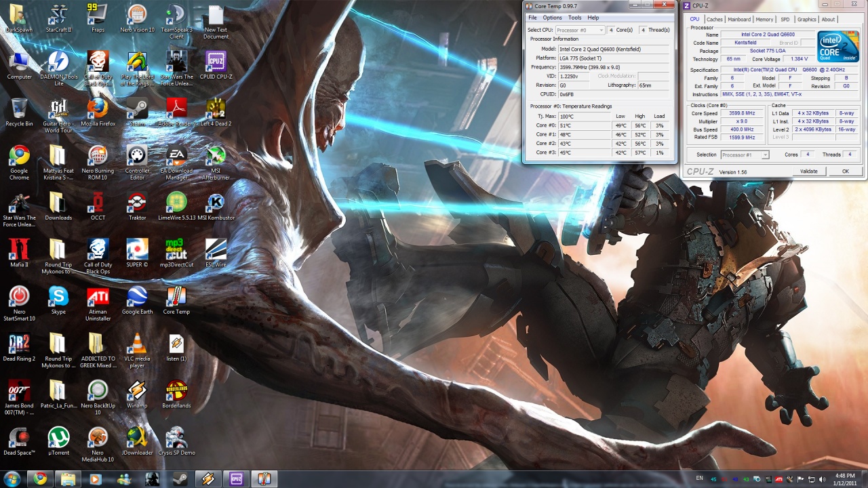The width and height of the screenshot is (868, 488).
Task: Open the Core Temp desktop shortcut
Action: [x=176, y=300]
